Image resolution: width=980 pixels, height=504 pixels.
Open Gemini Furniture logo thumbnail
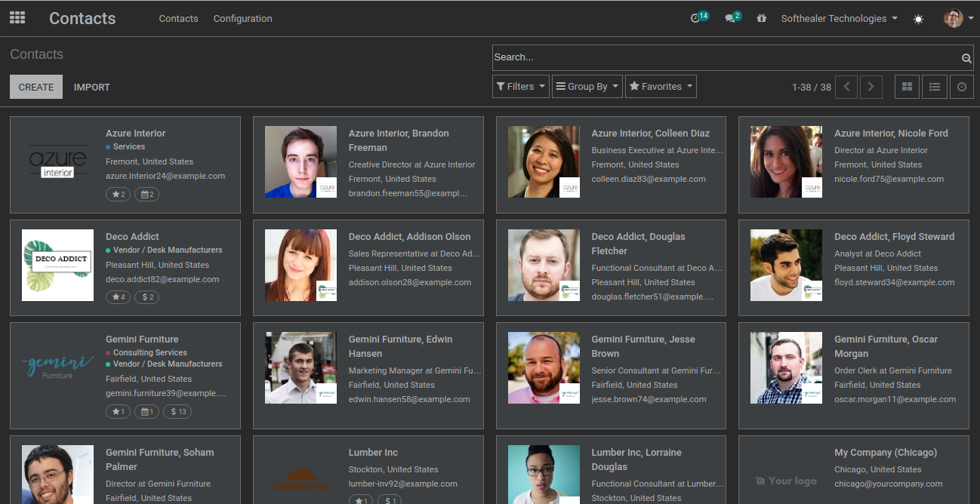tap(57, 368)
